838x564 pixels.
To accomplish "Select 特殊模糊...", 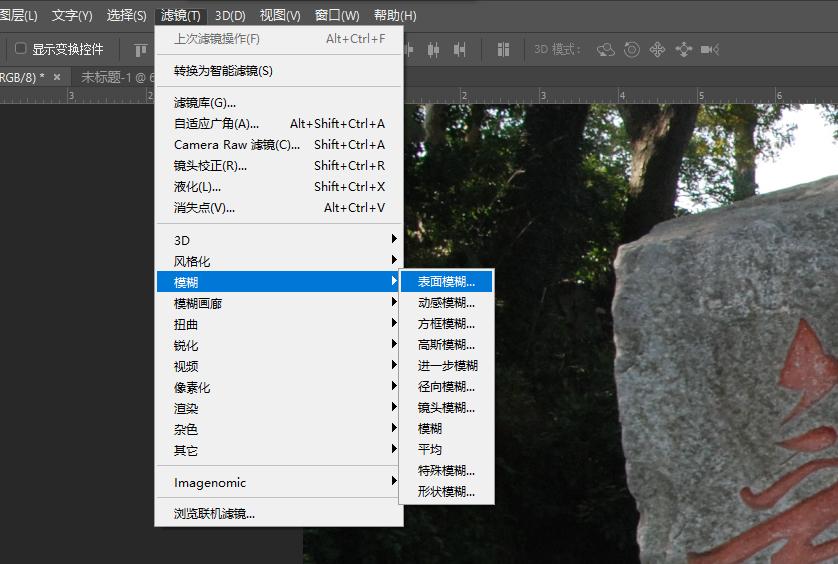I will point(446,470).
